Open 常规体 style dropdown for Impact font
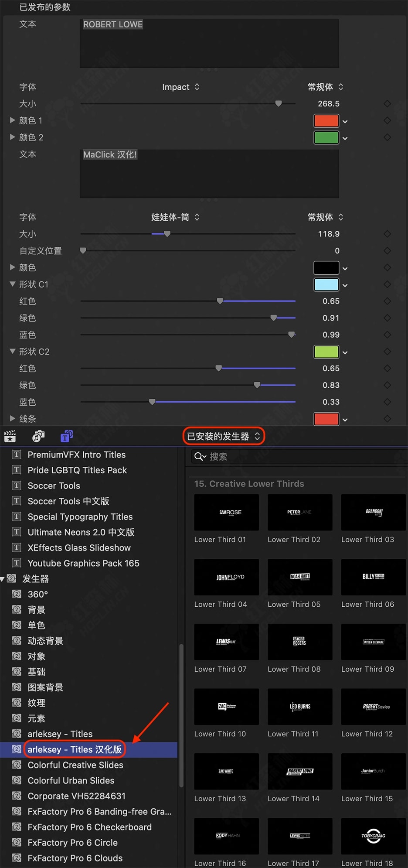 [326, 87]
